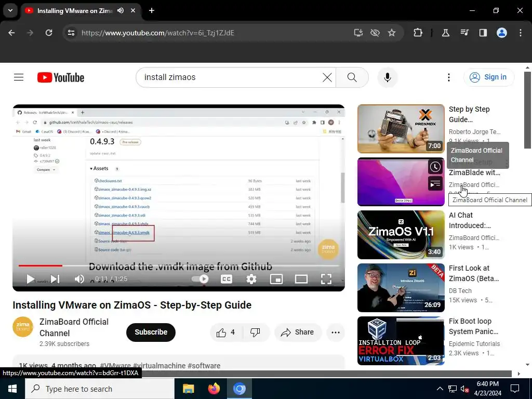Image resolution: width=532 pixels, height=399 pixels.
Task: Submit search with magnifier button
Action: point(352,77)
